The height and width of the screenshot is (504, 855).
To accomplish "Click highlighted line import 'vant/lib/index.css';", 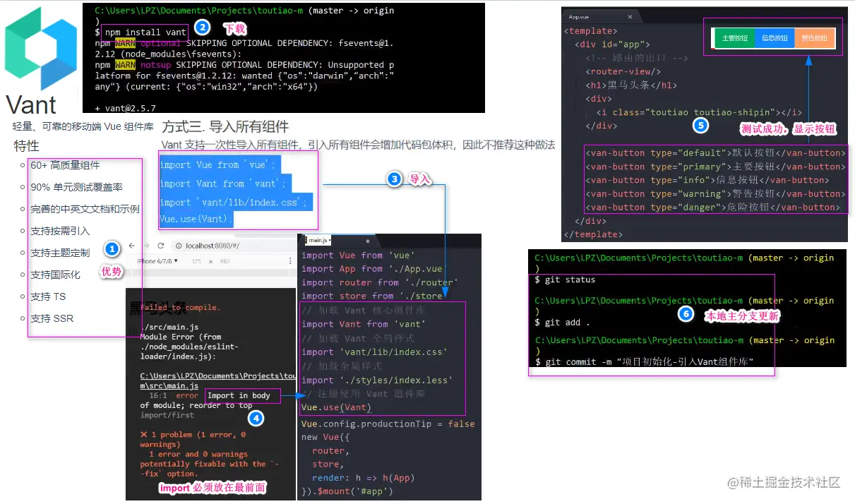I will (234, 203).
